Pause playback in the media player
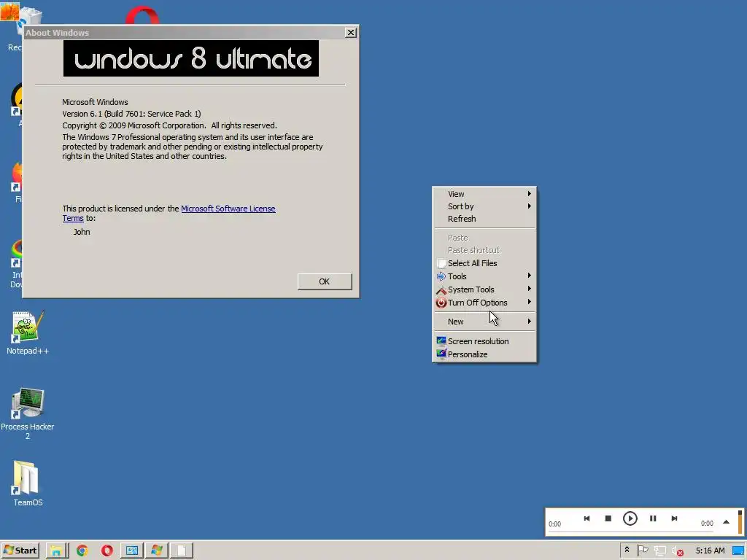Viewport: 747px width, 560px height. 653,518
